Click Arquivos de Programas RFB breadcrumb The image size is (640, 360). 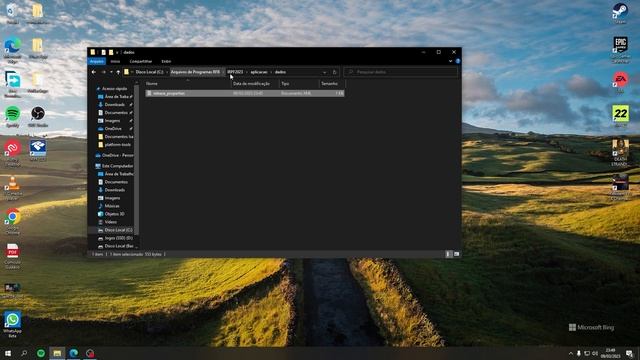(196, 72)
